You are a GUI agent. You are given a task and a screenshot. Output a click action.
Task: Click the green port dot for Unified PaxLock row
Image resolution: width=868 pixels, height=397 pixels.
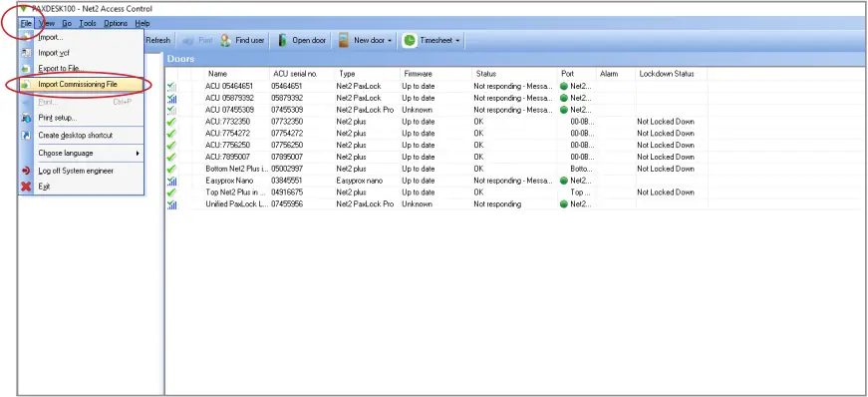tap(564, 204)
